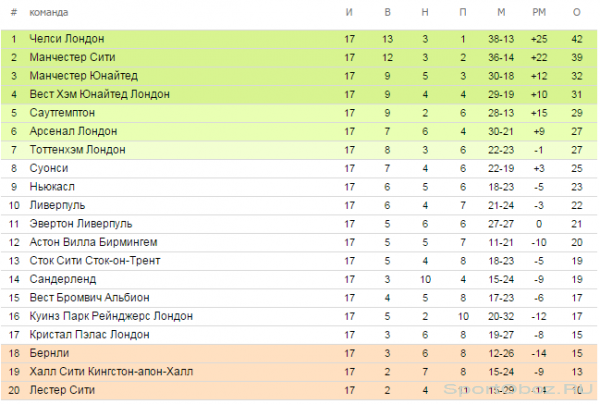Click Вест Хэм Юнайтед Лондон
The height and width of the screenshot is (404, 600).
[99, 94]
